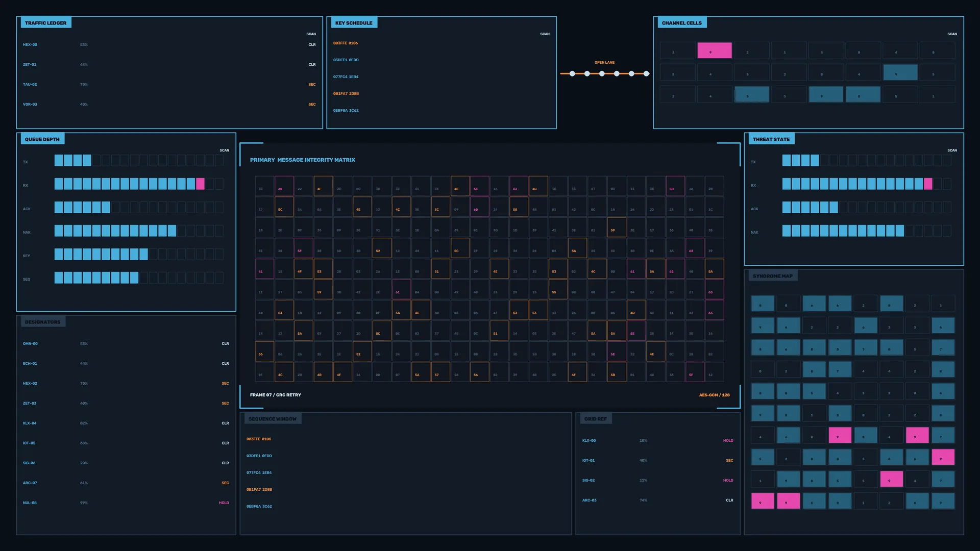The width and height of the screenshot is (980, 551).
Task: Click the last node on Open Lane track
Action: coord(646,74)
